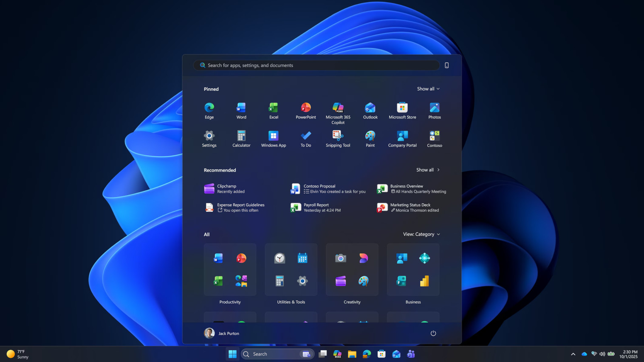
Task: Start Paint from the Pinned apps
Action: coord(370,139)
